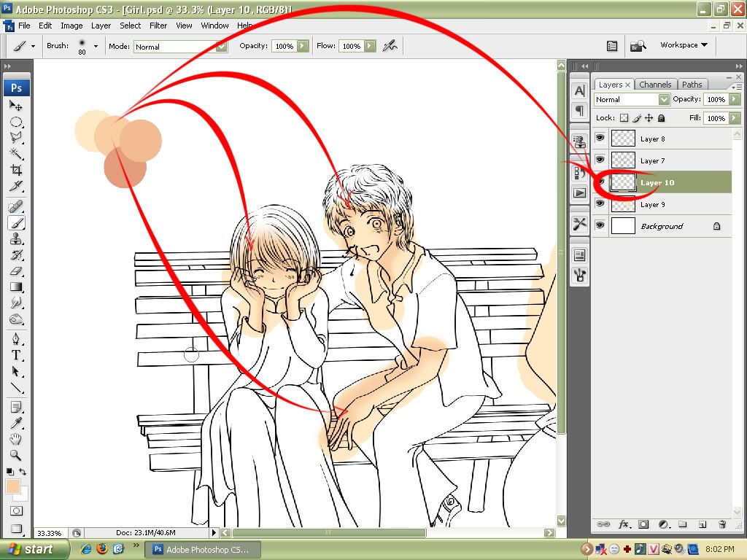Select the Horizontal Type tool
Image resolution: width=747 pixels, height=560 pixels.
pos(16,355)
